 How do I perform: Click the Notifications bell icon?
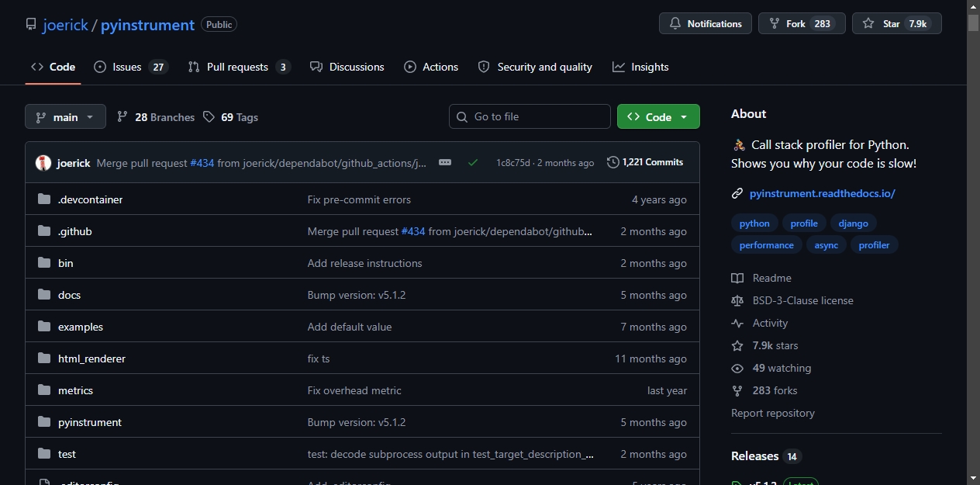tap(675, 24)
